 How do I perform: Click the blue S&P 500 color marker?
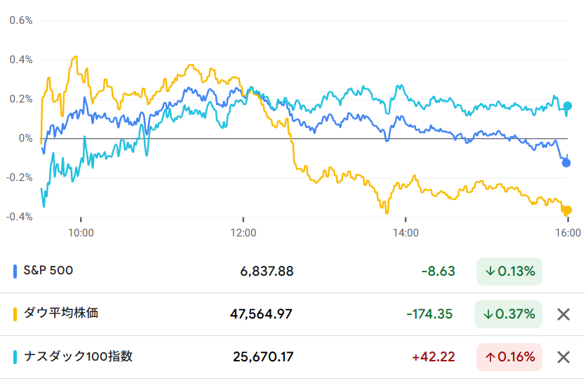pyautogui.click(x=15, y=271)
